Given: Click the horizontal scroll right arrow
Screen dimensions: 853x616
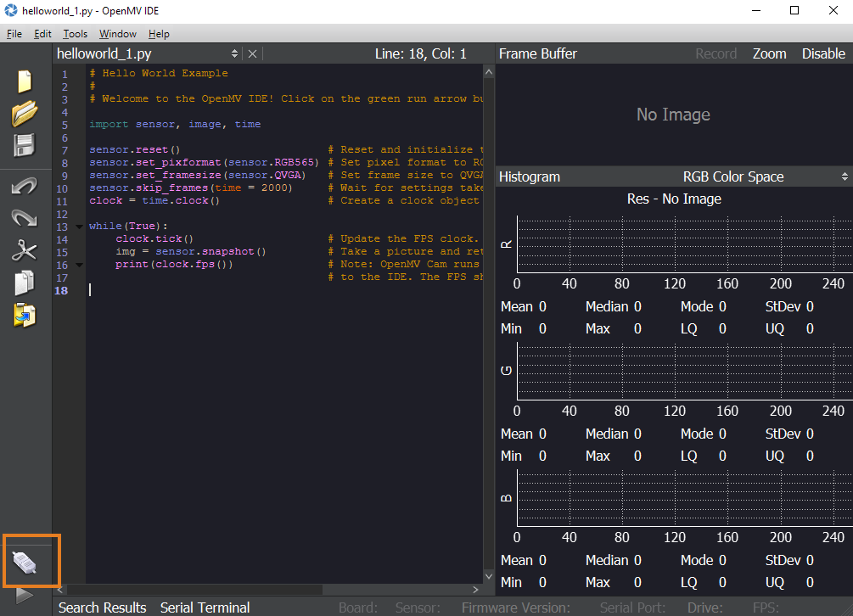Looking at the screenshot, I should coord(476,590).
